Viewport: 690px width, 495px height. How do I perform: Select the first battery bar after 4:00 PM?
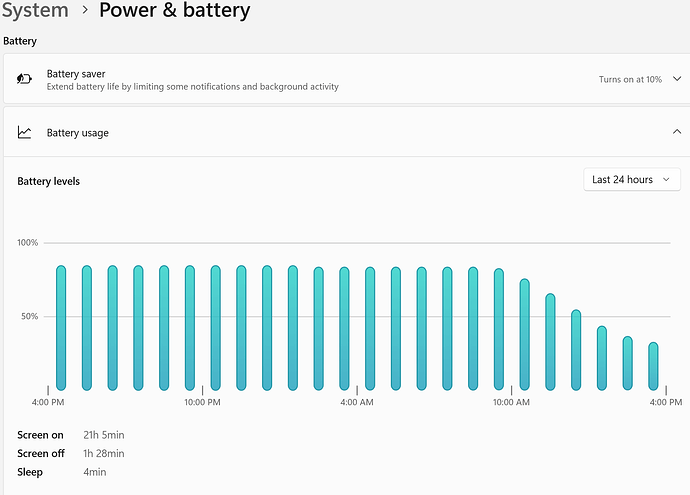pos(61,328)
